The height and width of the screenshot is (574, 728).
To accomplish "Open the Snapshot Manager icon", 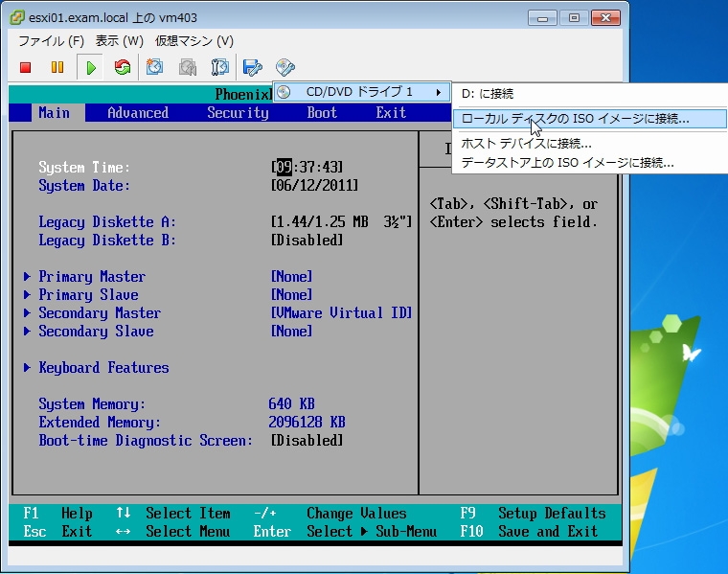I will (x=220, y=68).
